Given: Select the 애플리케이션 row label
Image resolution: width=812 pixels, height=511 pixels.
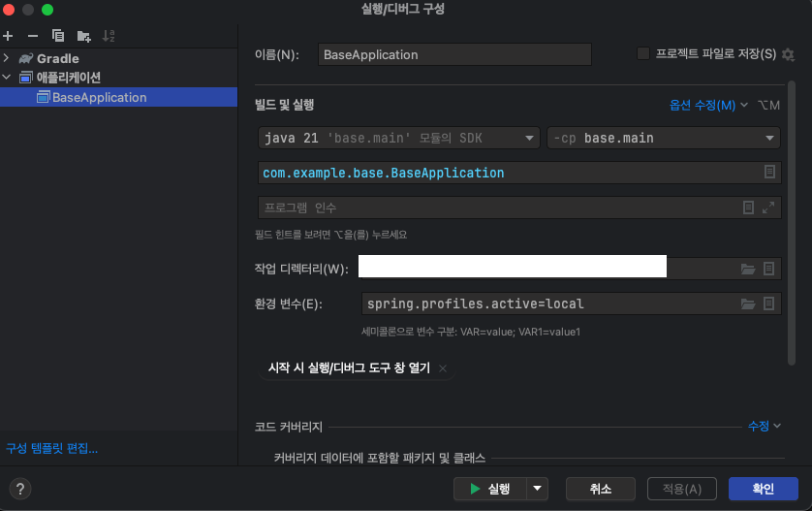Looking at the screenshot, I should point(69,78).
